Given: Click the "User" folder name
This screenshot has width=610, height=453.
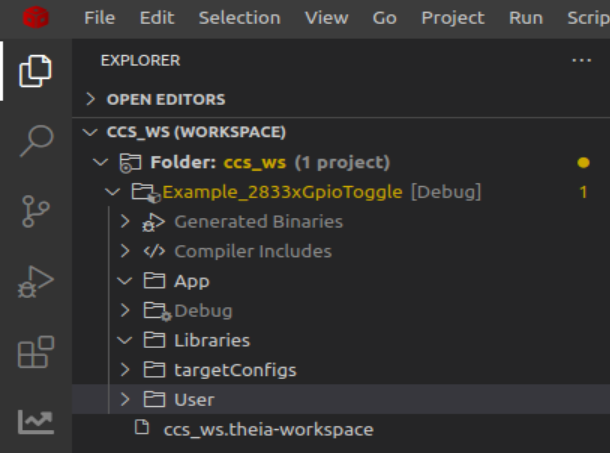Looking at the screenshot, I should coord(194,400).
